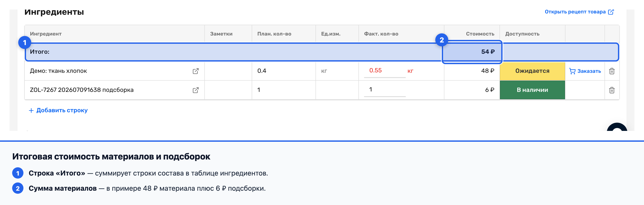Click external link icon by Открыть рецепт товара
This screenshot has height=205, width=644.
[611, 12]
